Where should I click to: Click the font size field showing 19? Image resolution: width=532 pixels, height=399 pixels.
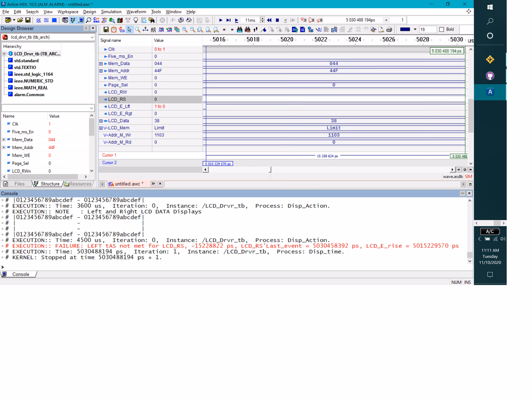pos(428,29)
